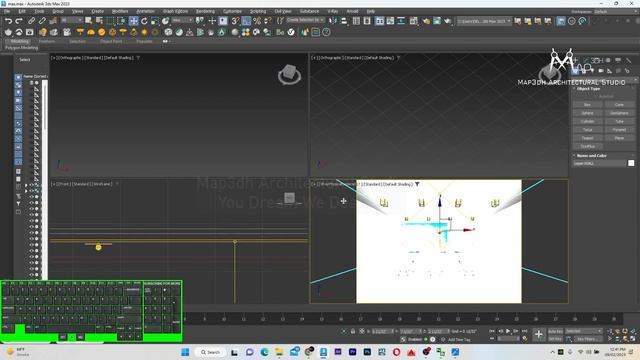Toggle the green Enabled indicator in status bar
Viewport: 640px width, 360px height.
click(426, 339)
